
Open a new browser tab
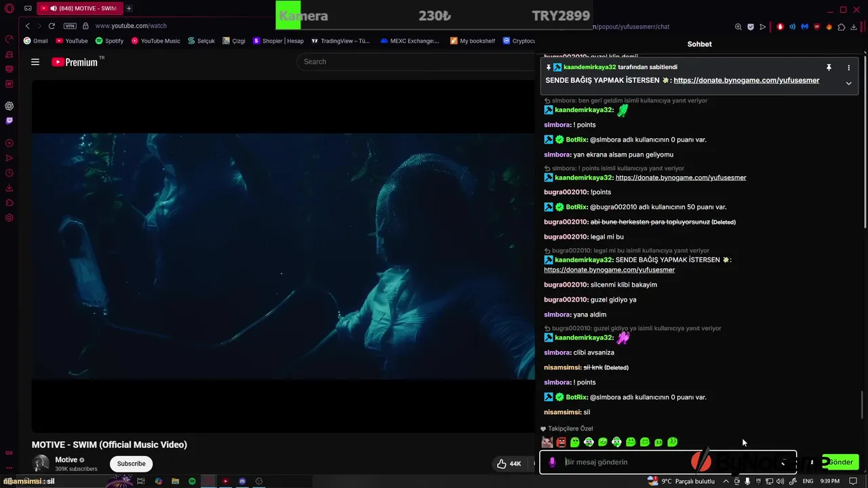coord(129,8)
